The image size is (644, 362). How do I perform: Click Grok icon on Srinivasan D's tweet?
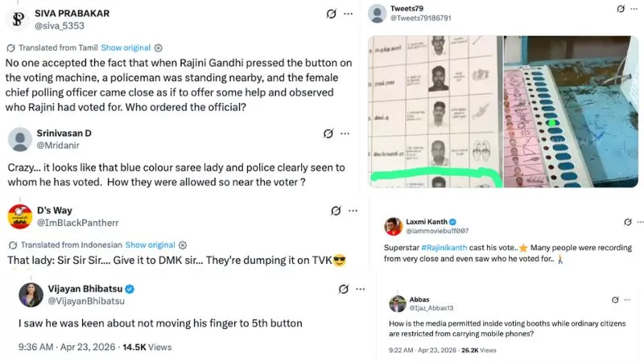click(328, 134)
